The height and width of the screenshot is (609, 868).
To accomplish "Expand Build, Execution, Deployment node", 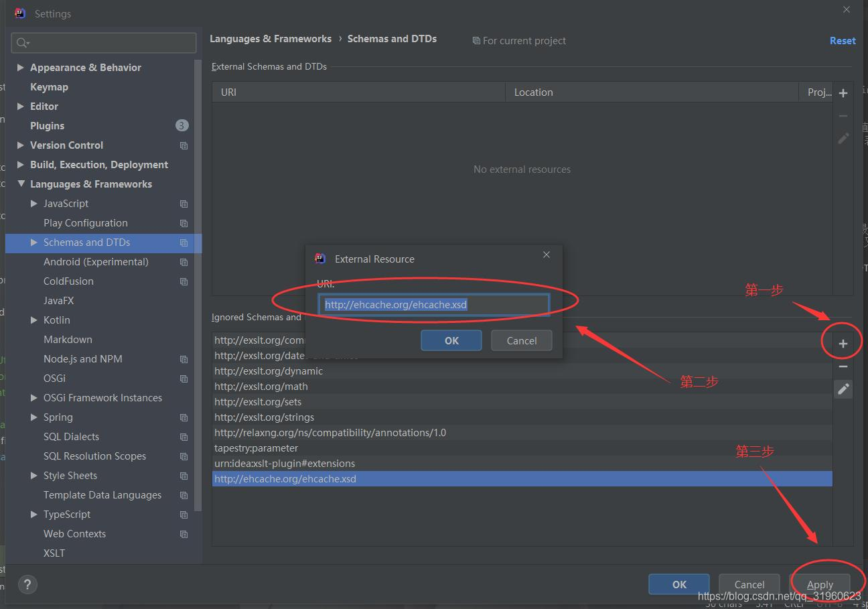I will (x=21, y=165).
